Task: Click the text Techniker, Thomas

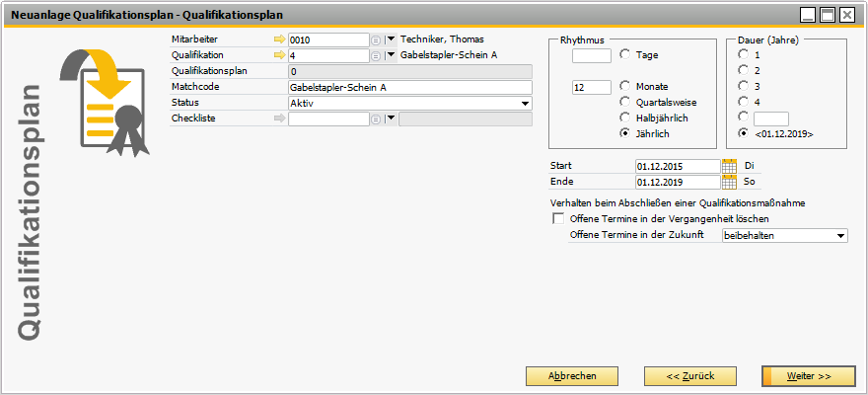Action: coord(442,39)
